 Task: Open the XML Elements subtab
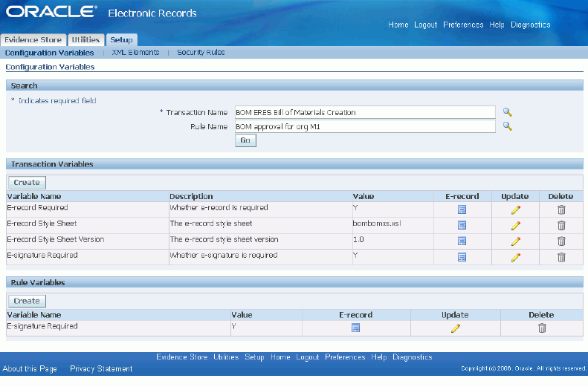tap(135, 53)
